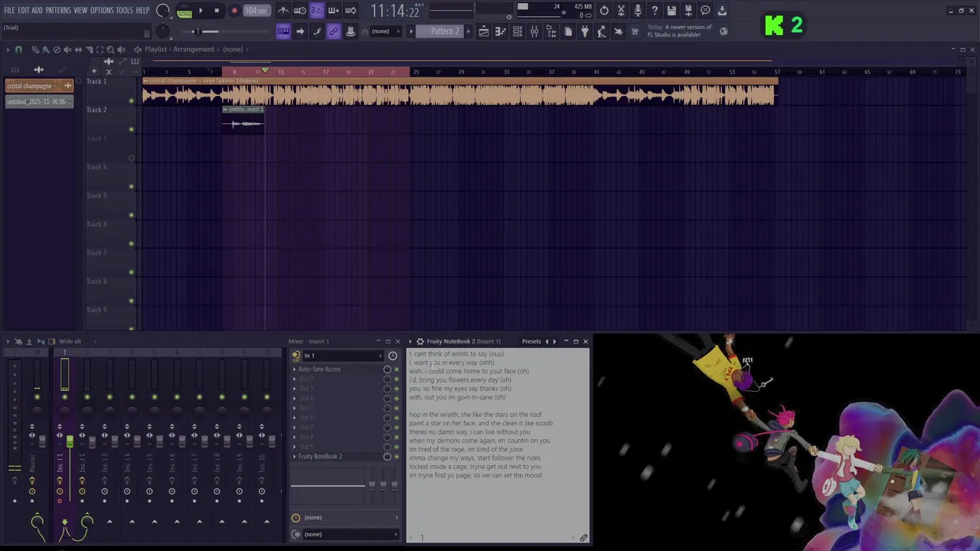Viewport: 980px width, 551px height.
Task: Open the mixer icon in toolbar
Action: coord(534,31)
